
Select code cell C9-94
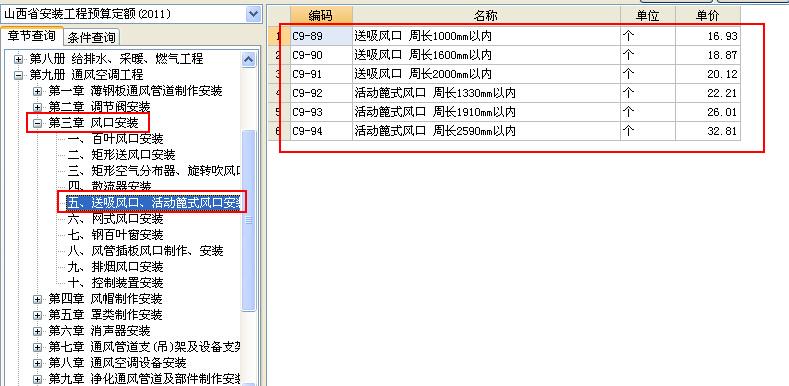pyautogui.click(x=321, y=131)
